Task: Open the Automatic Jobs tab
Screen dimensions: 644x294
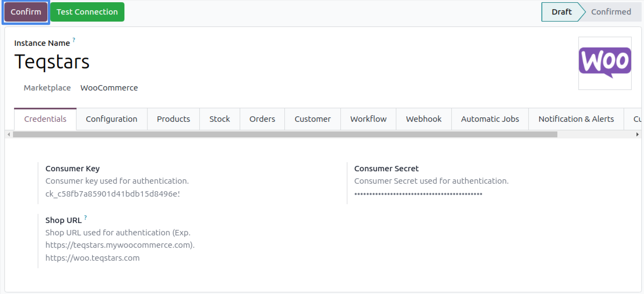Action: coord(490,119)
